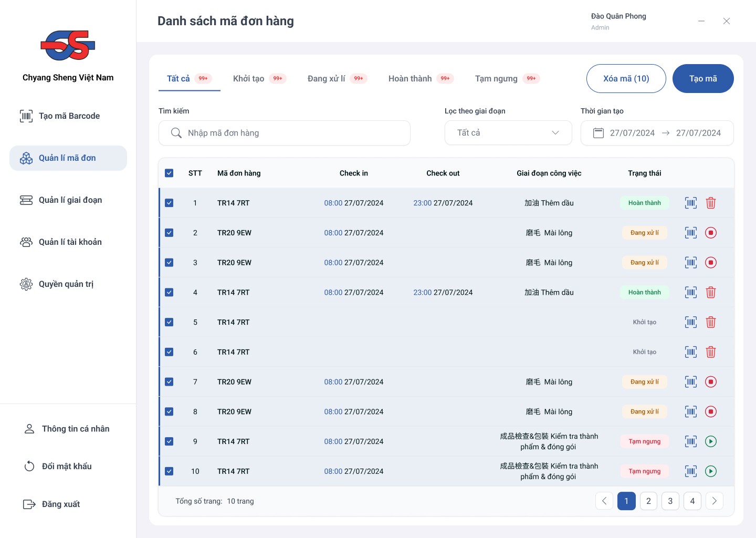The height and width of the screenshot is (538, 756).
Task: Minimize the application window
Action: click(x=701, y=21)
